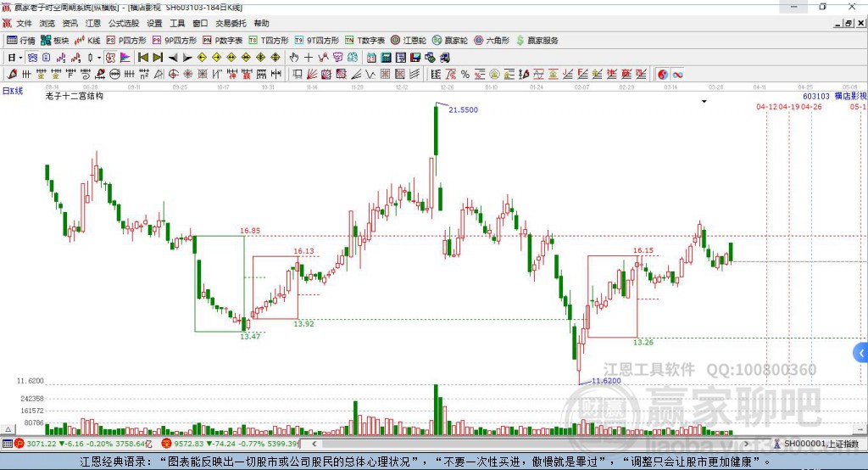Open the T数字表 tool
The height and width of the screenshot is (470, 868).
coord(364,41)
